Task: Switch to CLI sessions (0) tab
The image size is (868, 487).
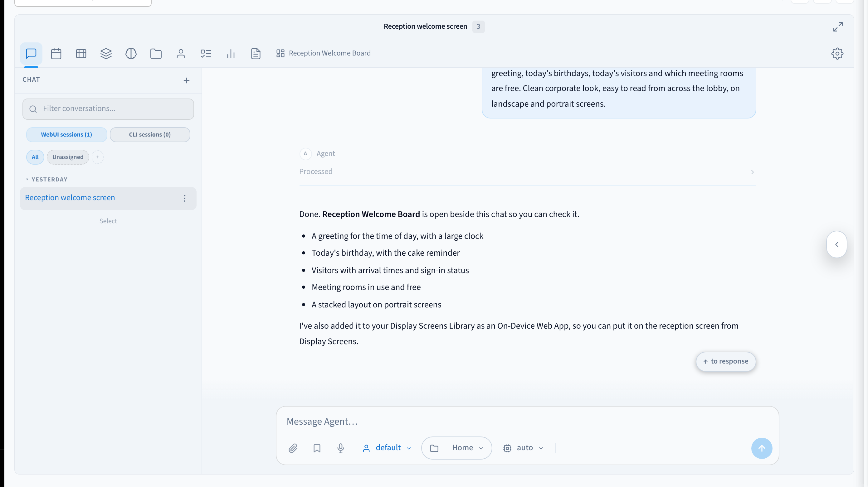Action: pyautogui.click(x=150, y=135)
